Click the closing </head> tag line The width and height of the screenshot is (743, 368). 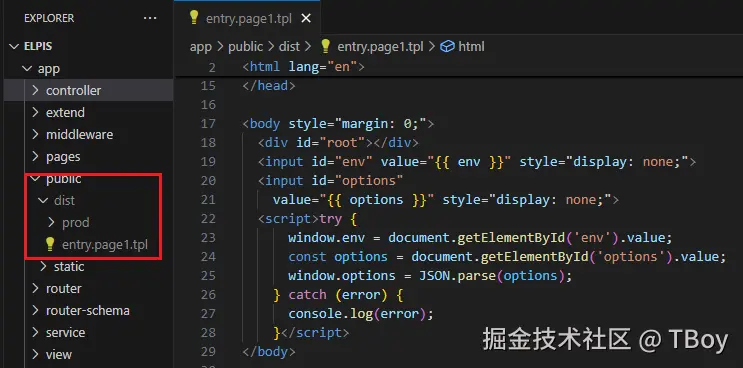point(269,86)
